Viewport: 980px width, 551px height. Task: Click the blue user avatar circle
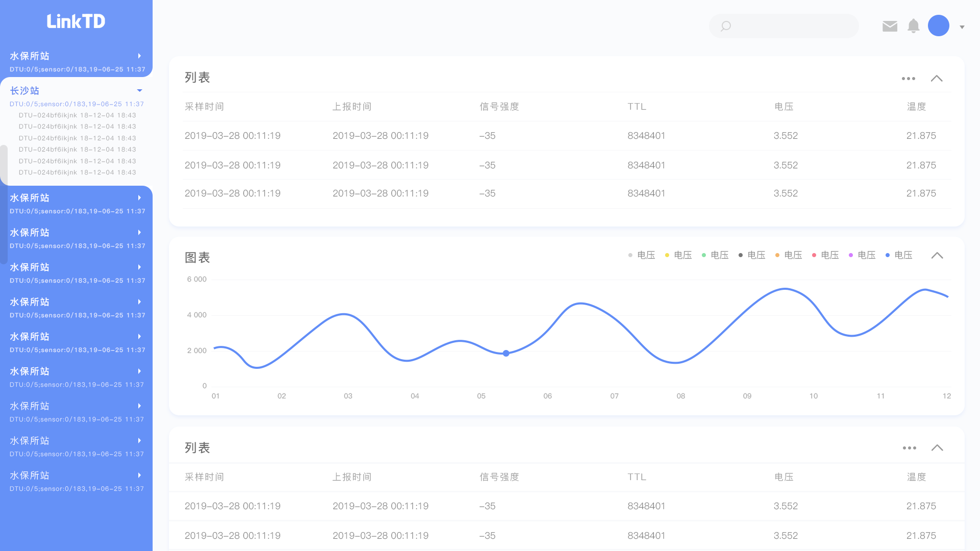pyautogui.click(x=938, y=26)
